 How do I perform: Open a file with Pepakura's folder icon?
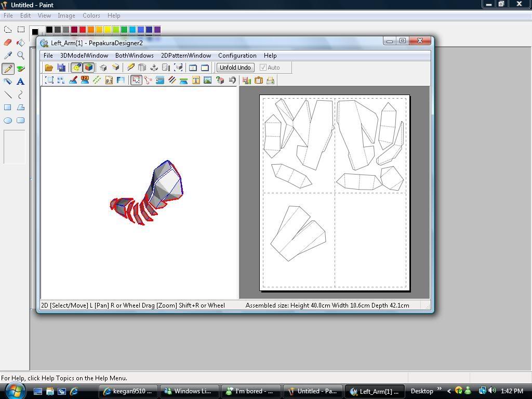(49, 68)
